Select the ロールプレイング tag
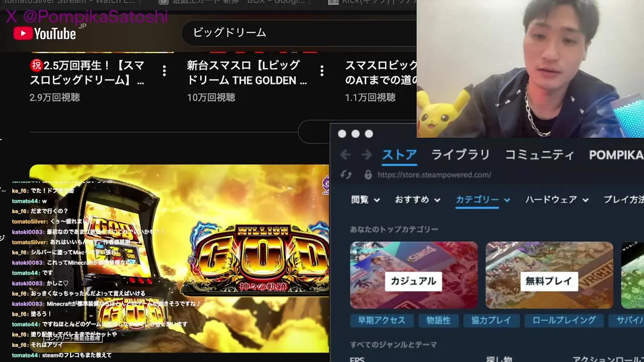Screen dimensions: 644x362 click(564, 320)
